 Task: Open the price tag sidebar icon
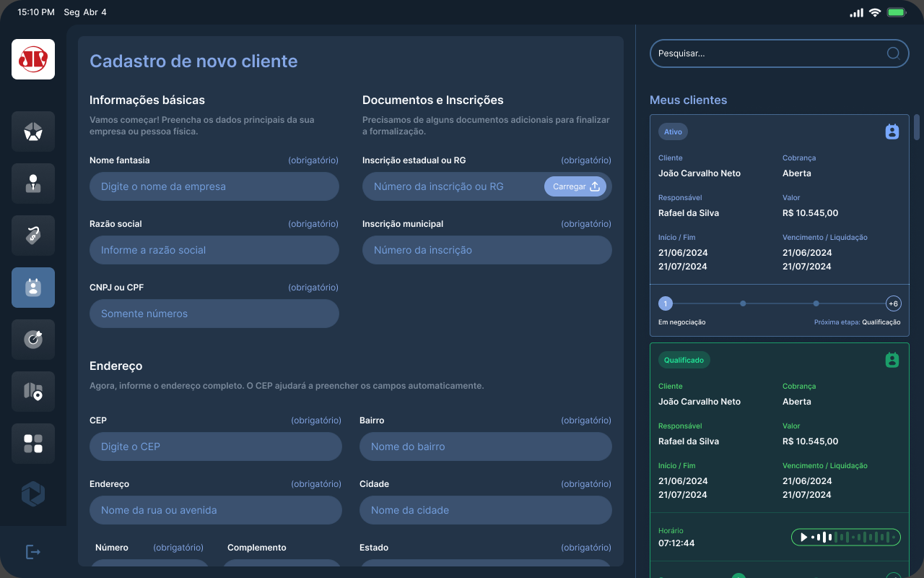pos(33,236)
